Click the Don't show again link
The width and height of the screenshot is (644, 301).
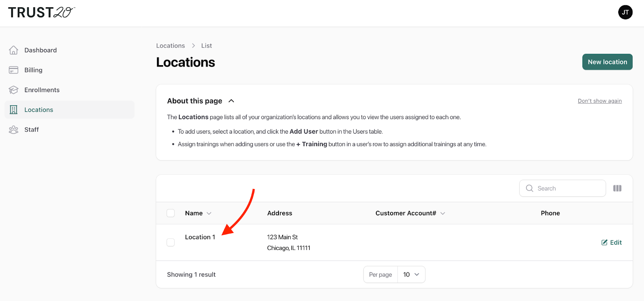pyautogui.click(x=599, y=101)
